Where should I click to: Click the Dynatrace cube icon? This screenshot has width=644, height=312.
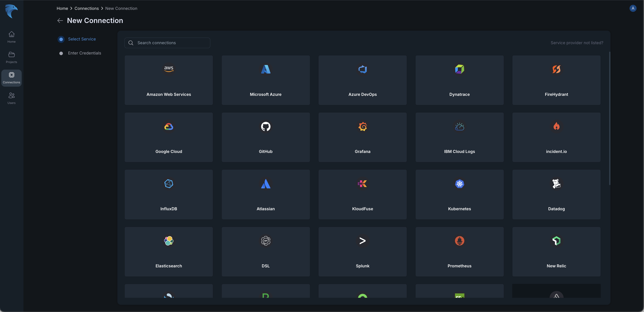coord(459,69)
